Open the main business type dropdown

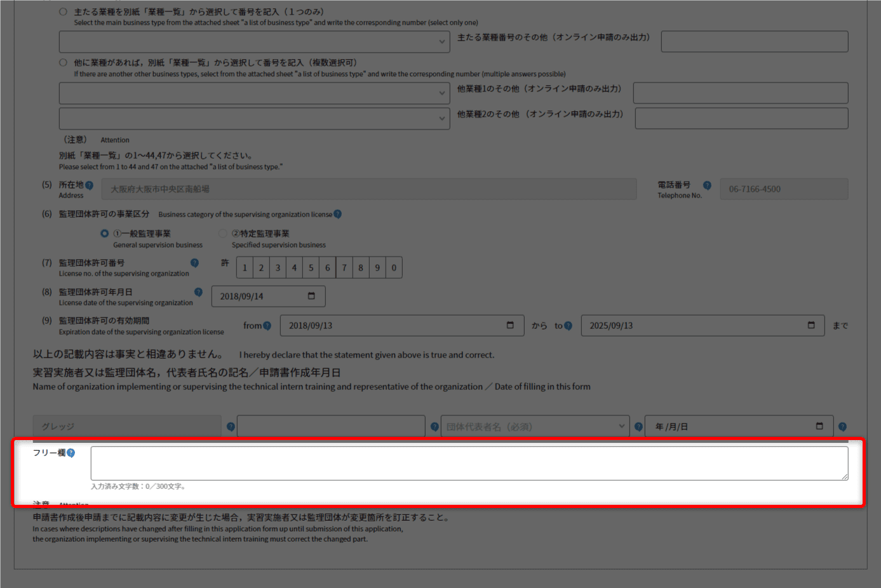(x=254, y=42)
